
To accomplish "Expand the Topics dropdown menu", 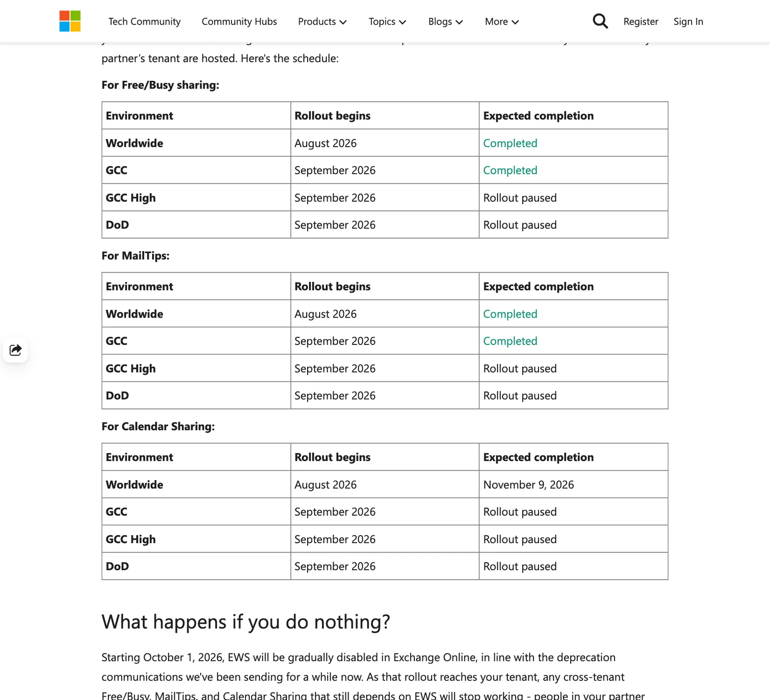I will [x=387, y=22].
